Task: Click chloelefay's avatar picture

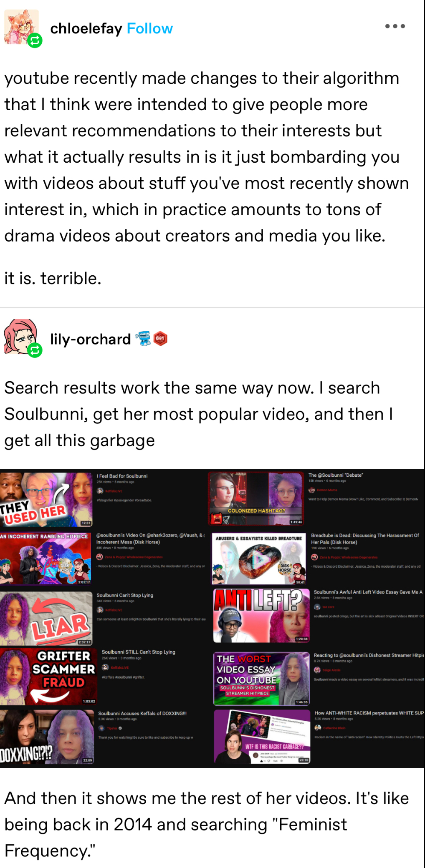Action: pyautogui.click(x=21, y=27)
